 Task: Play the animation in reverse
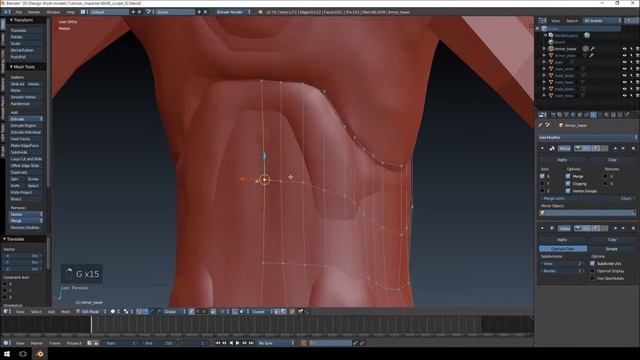pyautogui.click(x=231, y=343)
